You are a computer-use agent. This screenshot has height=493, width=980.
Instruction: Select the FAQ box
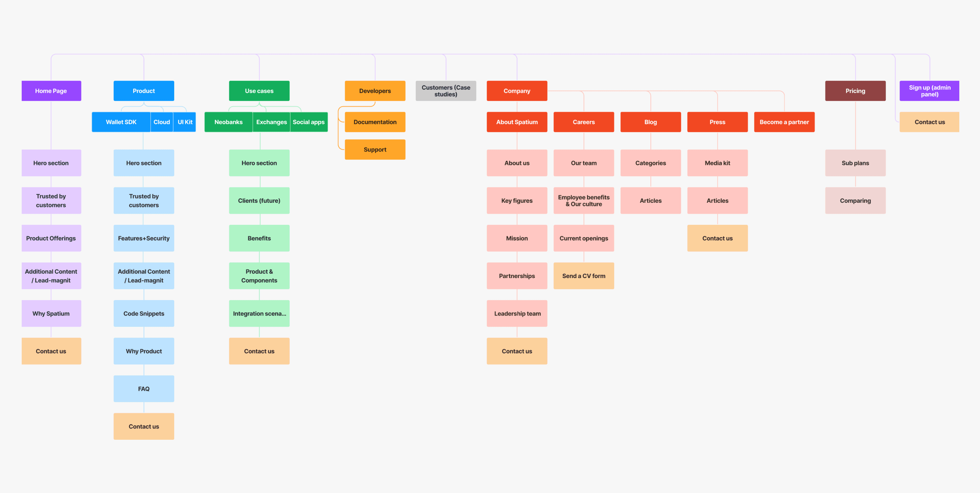click(144, 389)
